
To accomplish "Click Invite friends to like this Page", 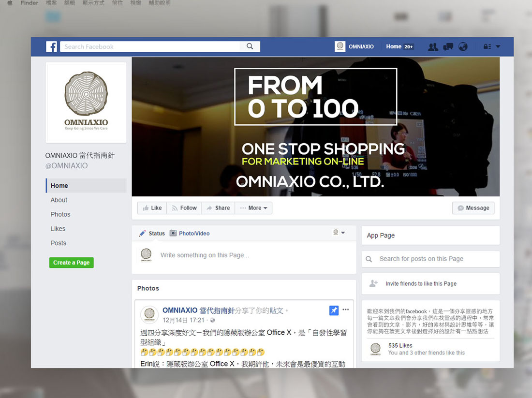I will [421, 284].
